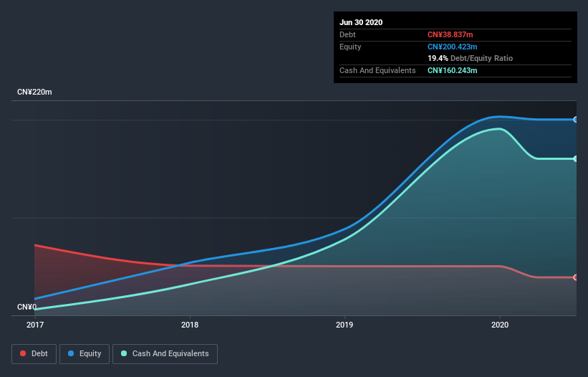Click the CN¥38.837m debt value
The width and height of the screenshot is (588, 377).
pyautogui.click(x=450, y=34)
